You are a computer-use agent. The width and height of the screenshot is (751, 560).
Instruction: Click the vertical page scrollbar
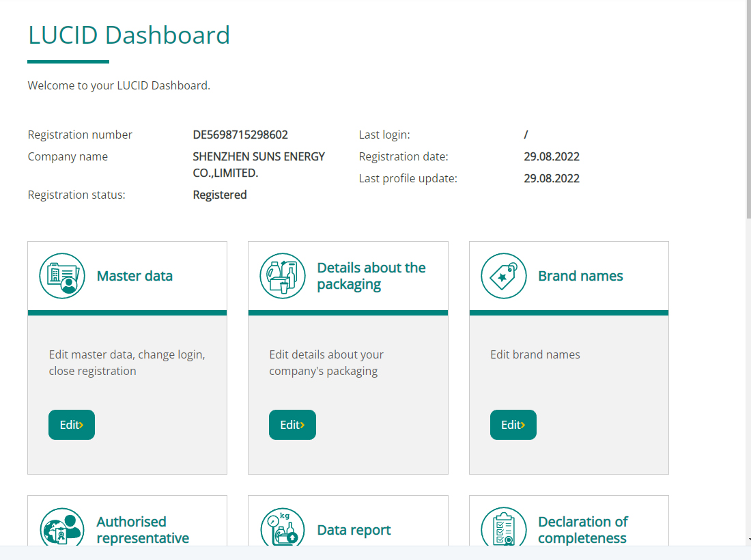(x=748, y=109)
